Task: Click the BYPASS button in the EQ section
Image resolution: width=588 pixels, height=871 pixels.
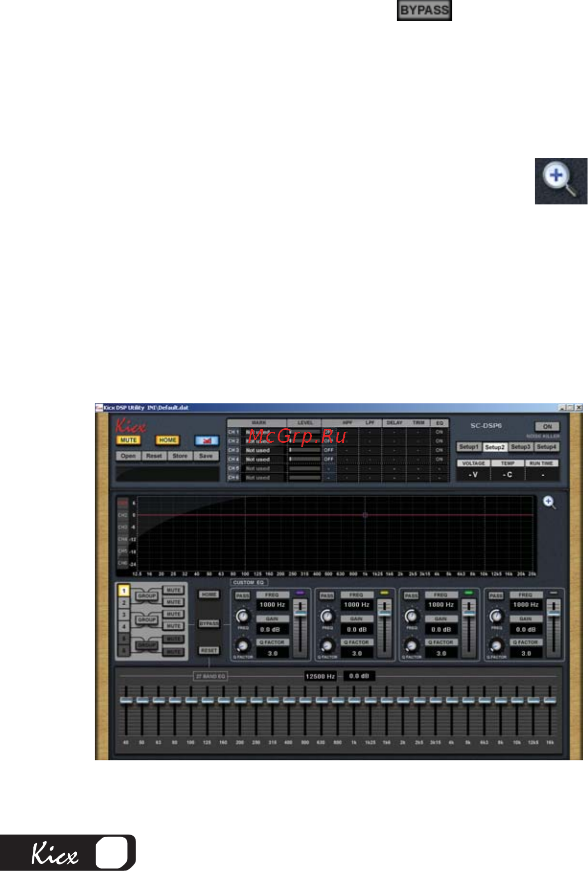Action: coord(209,624)
